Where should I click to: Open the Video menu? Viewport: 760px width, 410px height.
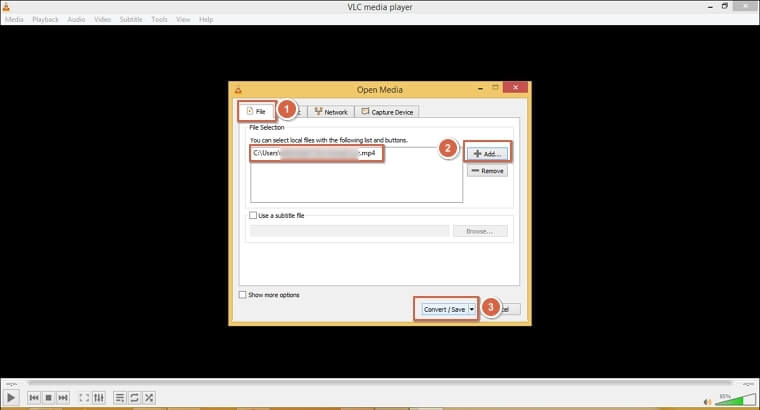coord(102,19)
